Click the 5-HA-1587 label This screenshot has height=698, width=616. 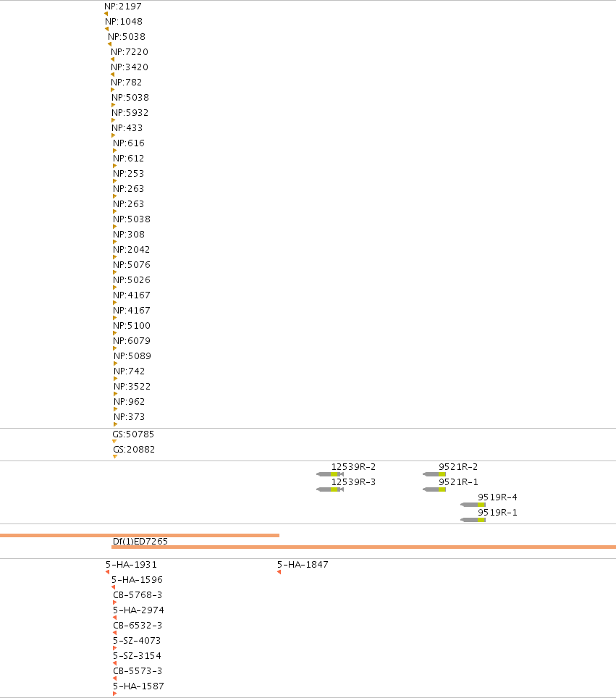pyautogui.click(x=138, y=686)
